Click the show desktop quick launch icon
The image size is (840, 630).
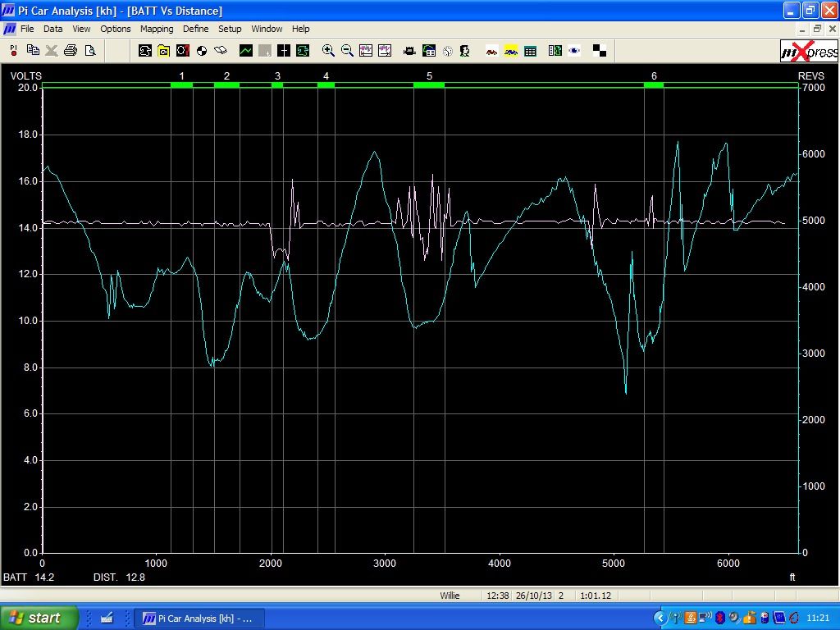point(107,619)
